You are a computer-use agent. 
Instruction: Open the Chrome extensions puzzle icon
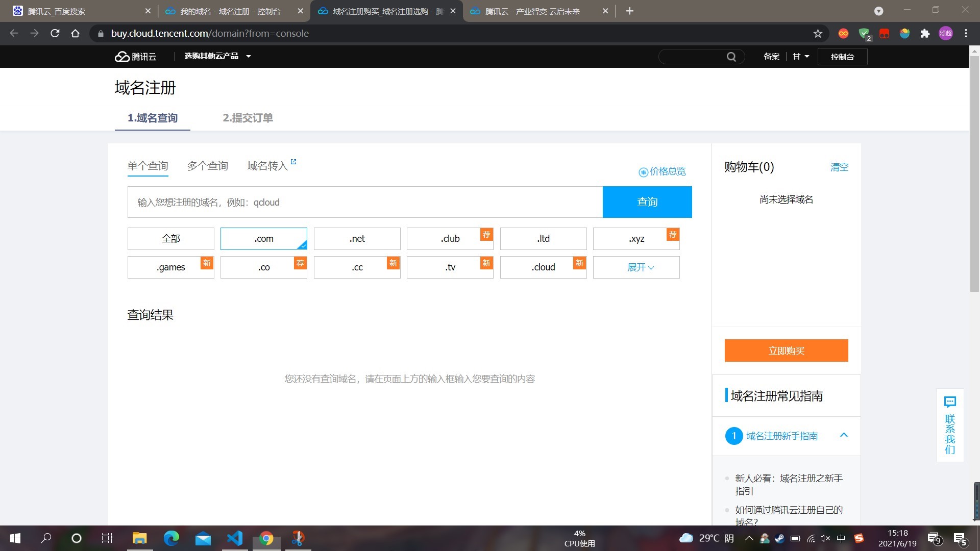925,34
